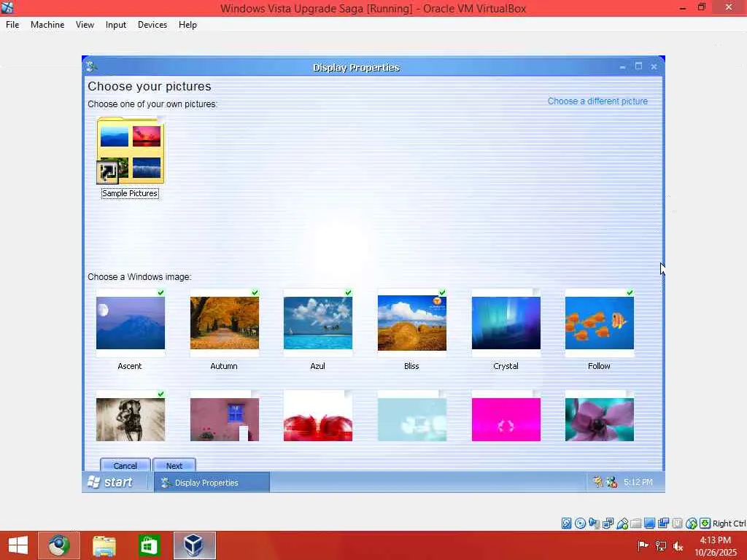Open the Input menu
This screenshot has width=747, height=560.
coord(116,25)
